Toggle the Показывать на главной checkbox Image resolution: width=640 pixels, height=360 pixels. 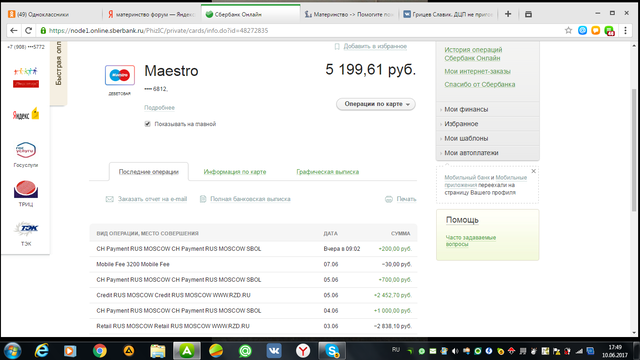[147, 124]
